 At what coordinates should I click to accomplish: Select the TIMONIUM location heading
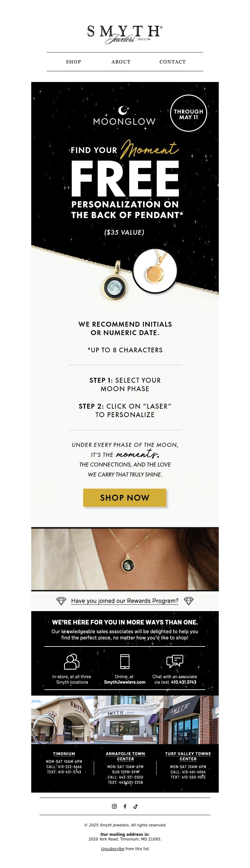tap(64, 753)
